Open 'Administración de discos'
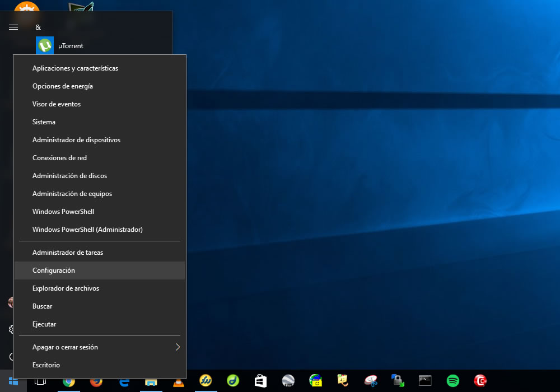This screenshot has width=560, height=392. (69, 176)
